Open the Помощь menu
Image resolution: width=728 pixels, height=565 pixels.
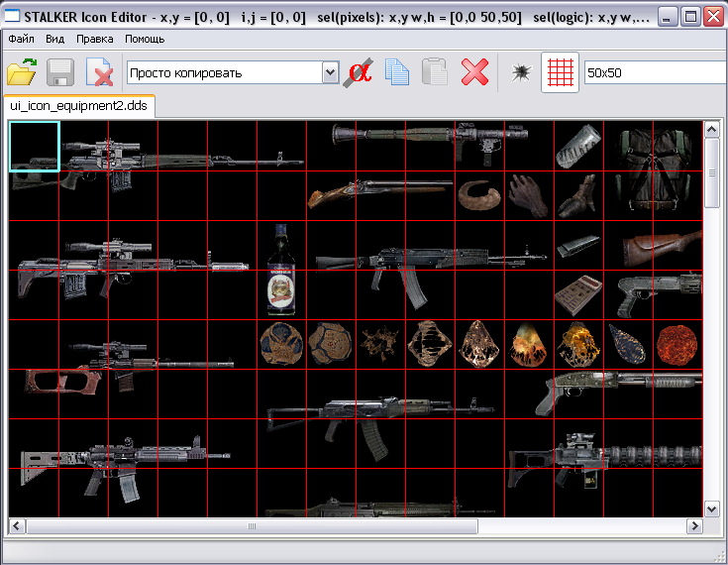tap(145, 39)
